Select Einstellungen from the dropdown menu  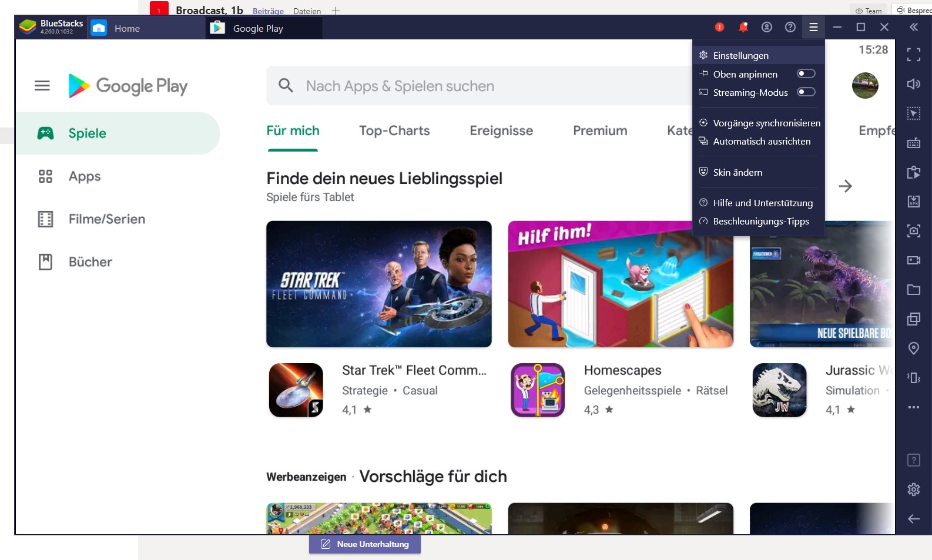[x=740, y=55]
